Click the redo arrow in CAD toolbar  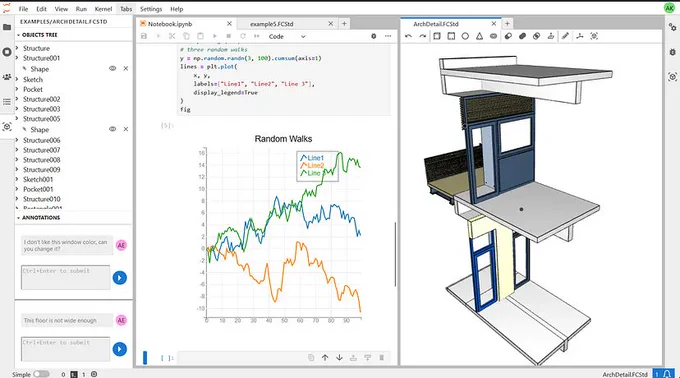(422, 36)
